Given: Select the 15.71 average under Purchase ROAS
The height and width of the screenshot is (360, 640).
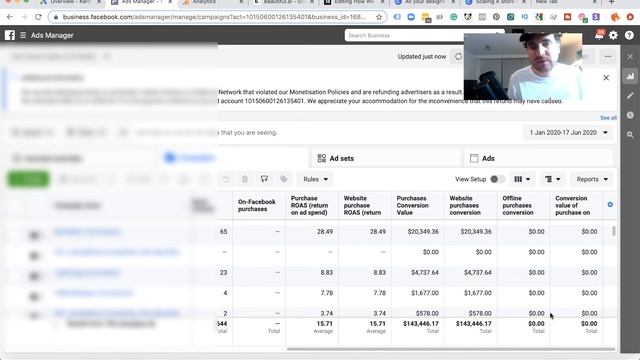Looking at the screenshot, I should click(x=325, y=324).
